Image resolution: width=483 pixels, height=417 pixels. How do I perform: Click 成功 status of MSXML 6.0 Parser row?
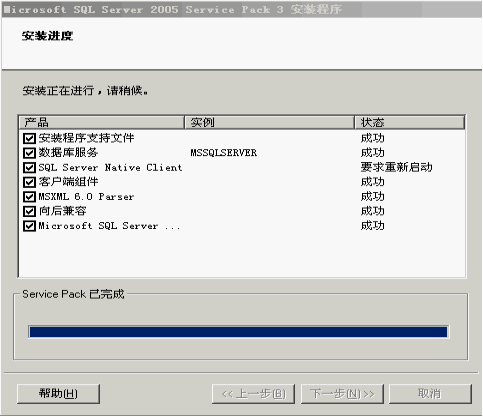[x=373, y=196]
